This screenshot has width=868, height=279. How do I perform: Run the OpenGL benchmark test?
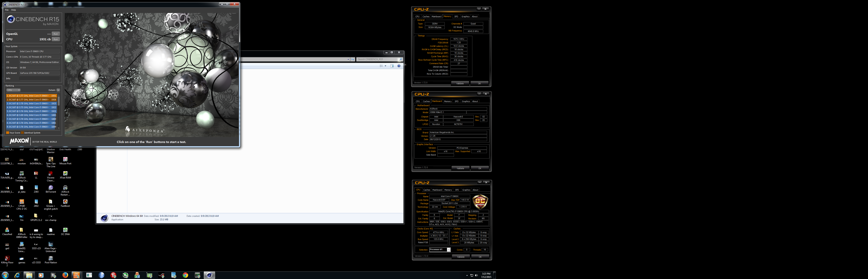point(56,34)
